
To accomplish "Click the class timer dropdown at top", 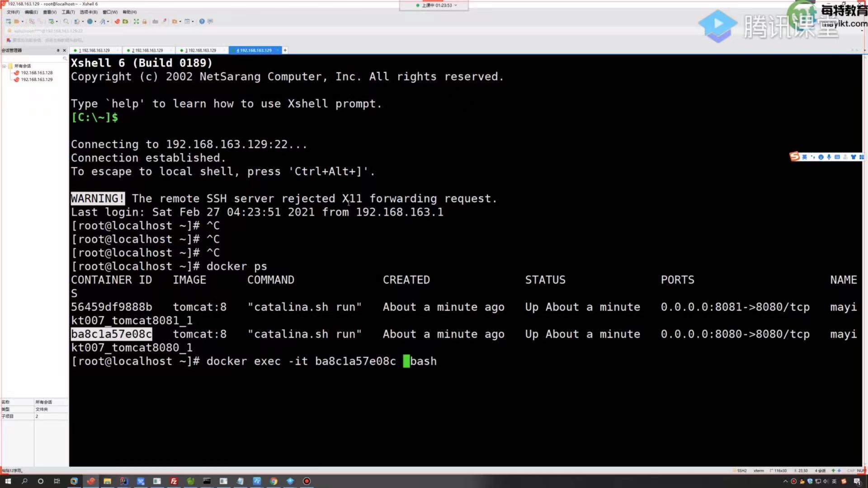I will click(x=455, y=5).
